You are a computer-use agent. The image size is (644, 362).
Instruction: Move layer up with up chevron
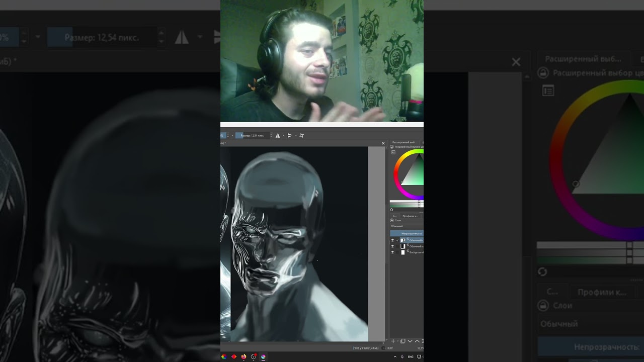coord(417,341)
